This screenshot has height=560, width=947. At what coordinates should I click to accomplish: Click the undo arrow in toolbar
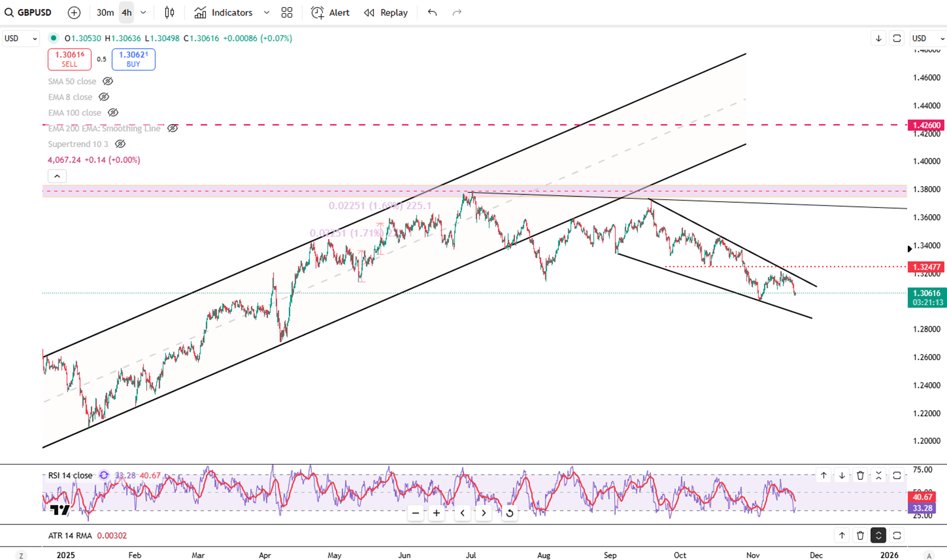432,12
